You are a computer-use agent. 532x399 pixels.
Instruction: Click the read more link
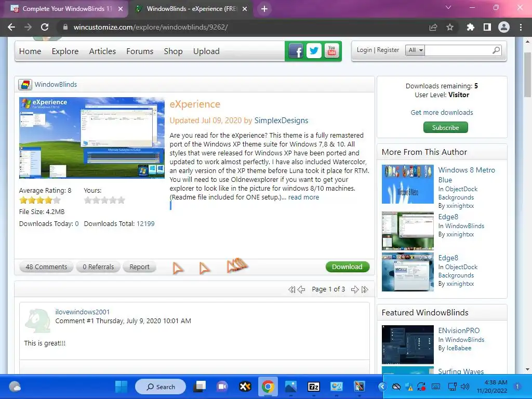303,197
